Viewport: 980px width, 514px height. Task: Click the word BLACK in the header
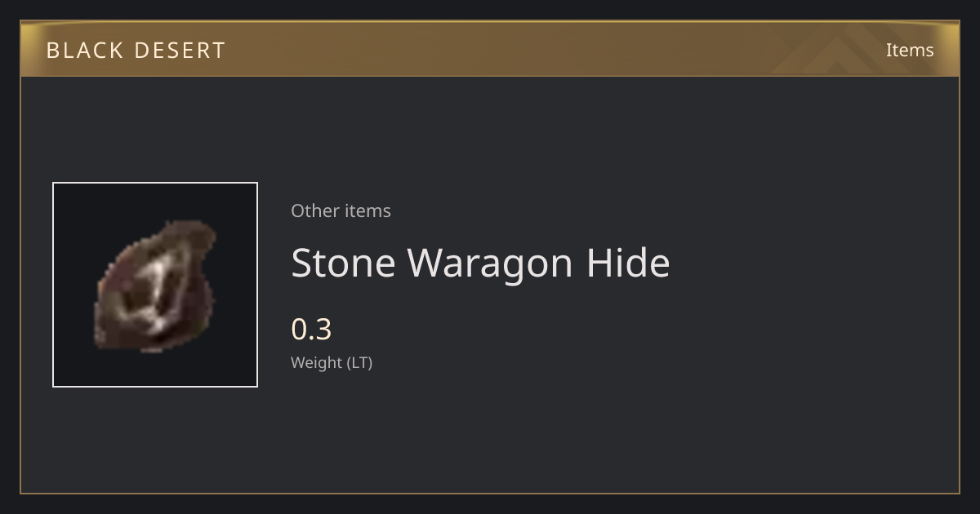83,51
